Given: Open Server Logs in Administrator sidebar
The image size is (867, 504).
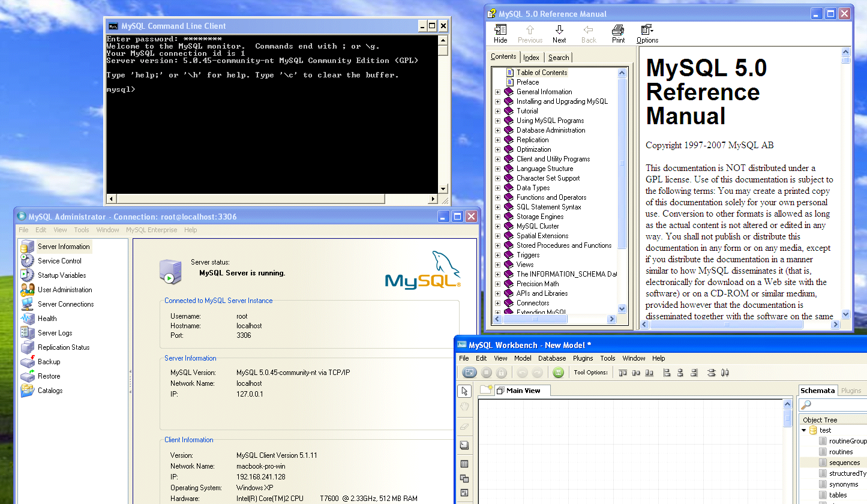Looking at the screenshot, I should 55,333.
